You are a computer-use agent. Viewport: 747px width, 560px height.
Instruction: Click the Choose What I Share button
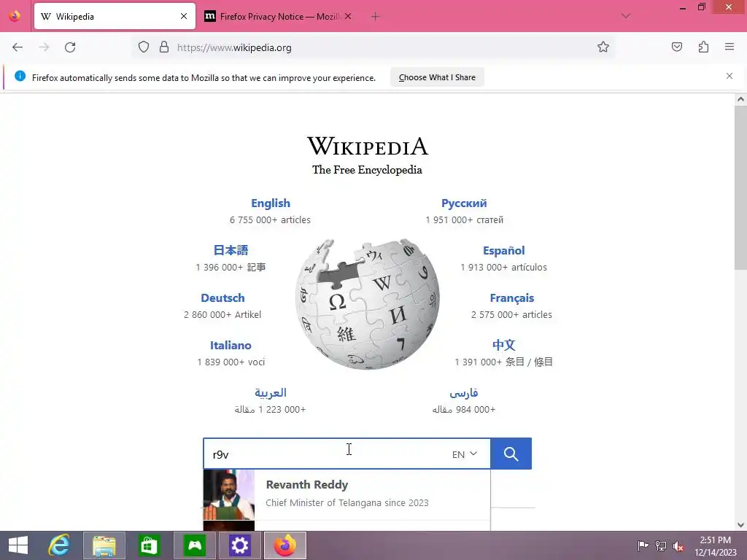click(x=437, y=77)
